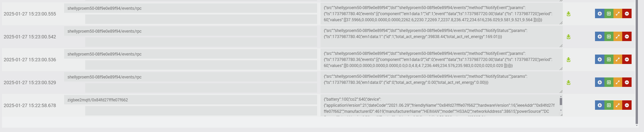Click the empty field below zigbee2mqtt topic
Image resolution: width=644 pixels, height=132 pixels.
[201, 111]
